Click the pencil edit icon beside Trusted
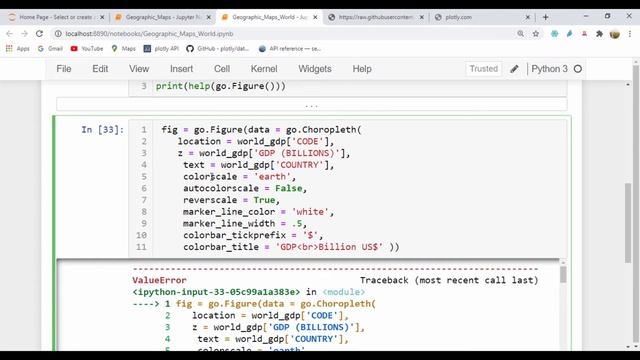 pos(514,69)
